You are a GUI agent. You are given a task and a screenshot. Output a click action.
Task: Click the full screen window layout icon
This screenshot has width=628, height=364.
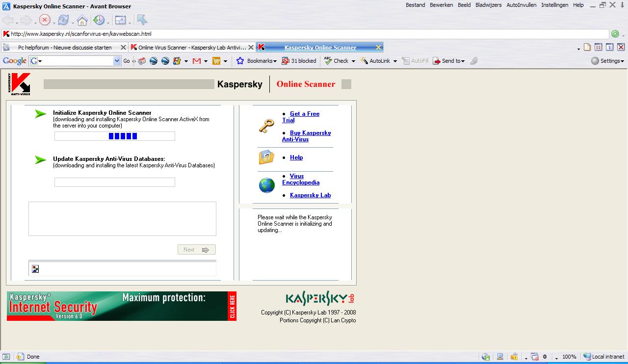(120, 20)
